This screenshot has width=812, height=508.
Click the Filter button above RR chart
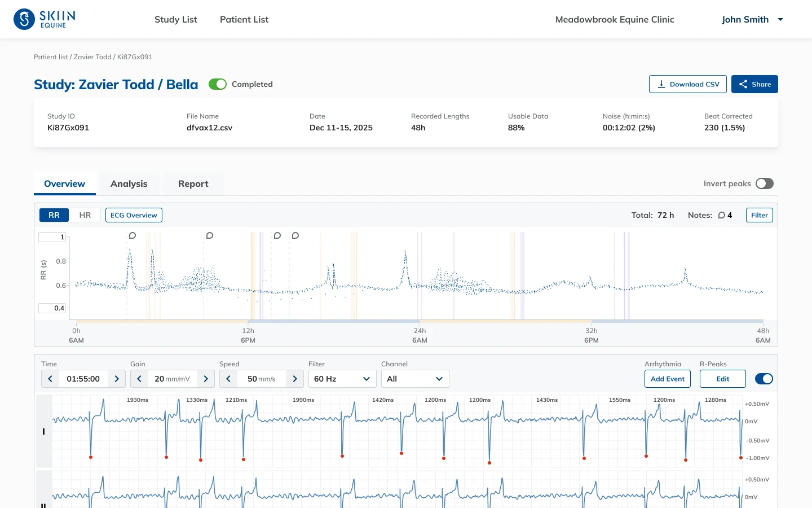pos(760,215)
